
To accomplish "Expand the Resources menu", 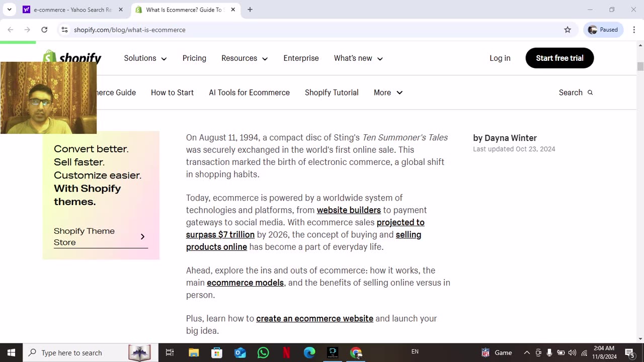I will [245, 58].
